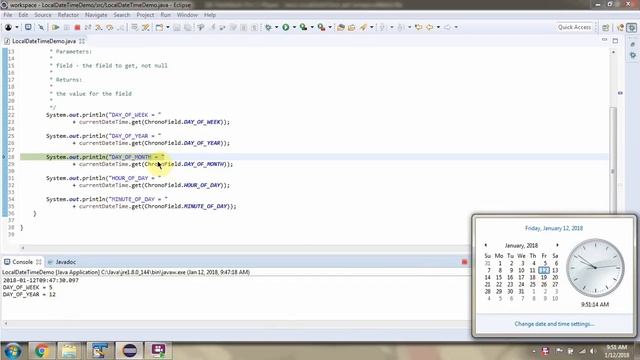
Task: Open the Run menu
Action: click(x=165, y=15)
